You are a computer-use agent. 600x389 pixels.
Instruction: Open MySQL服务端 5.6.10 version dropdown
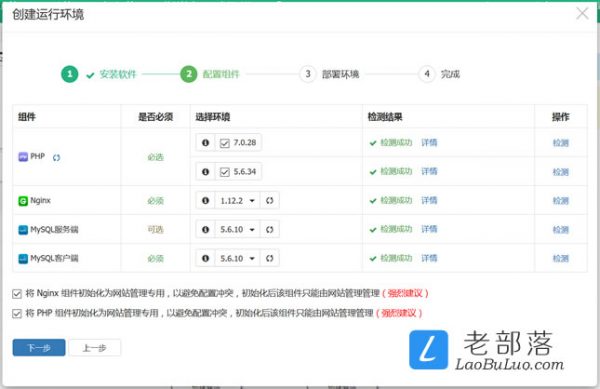237,229
